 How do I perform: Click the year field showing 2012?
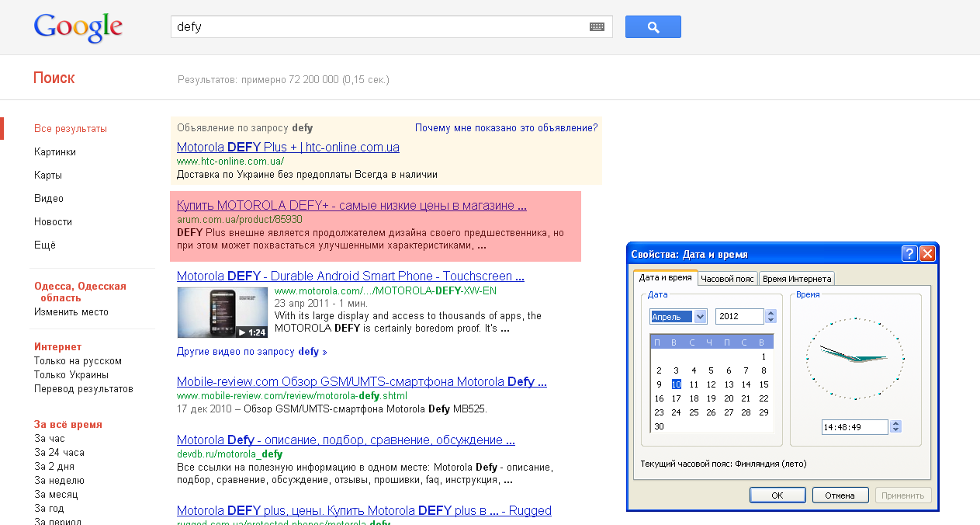pyautogui.click(x=740, y=316)
